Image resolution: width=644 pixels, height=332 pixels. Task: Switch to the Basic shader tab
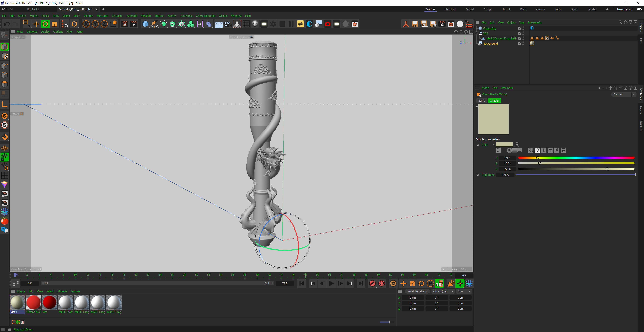tap(481, 101)
